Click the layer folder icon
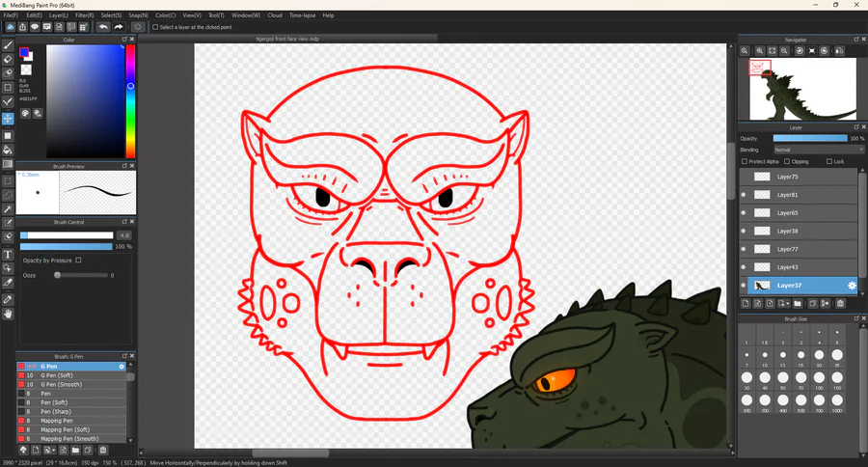 (x=798, y=303)
